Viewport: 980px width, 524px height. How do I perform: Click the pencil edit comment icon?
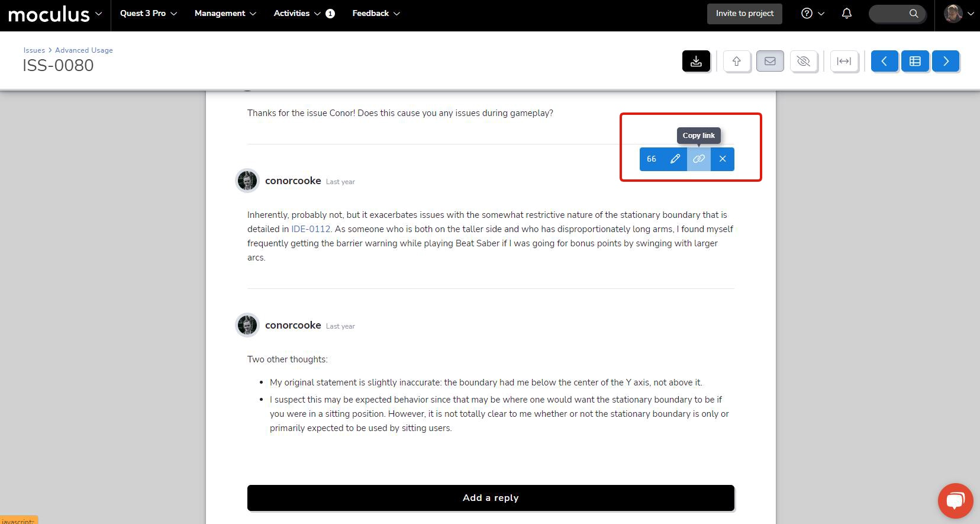(x=675, y=159)
